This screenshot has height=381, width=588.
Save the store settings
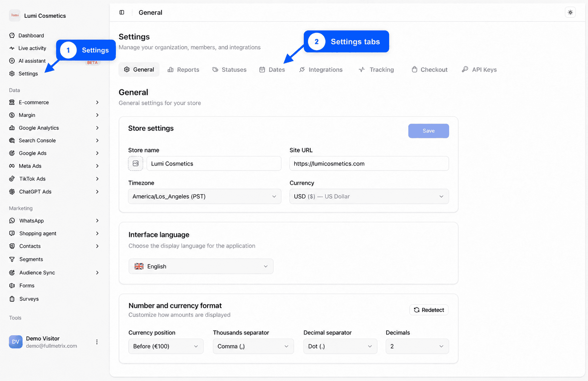[429, 131]
